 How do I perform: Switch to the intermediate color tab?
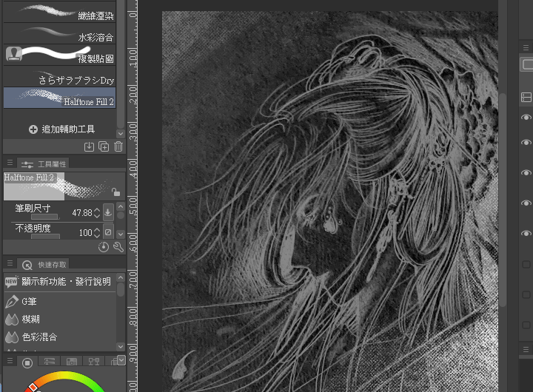94,362
